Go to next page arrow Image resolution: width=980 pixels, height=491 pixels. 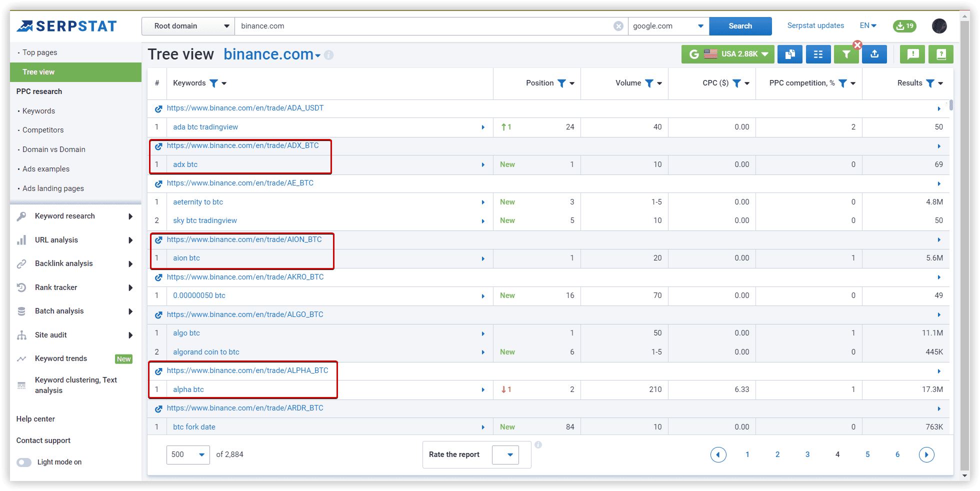[926, 454]
